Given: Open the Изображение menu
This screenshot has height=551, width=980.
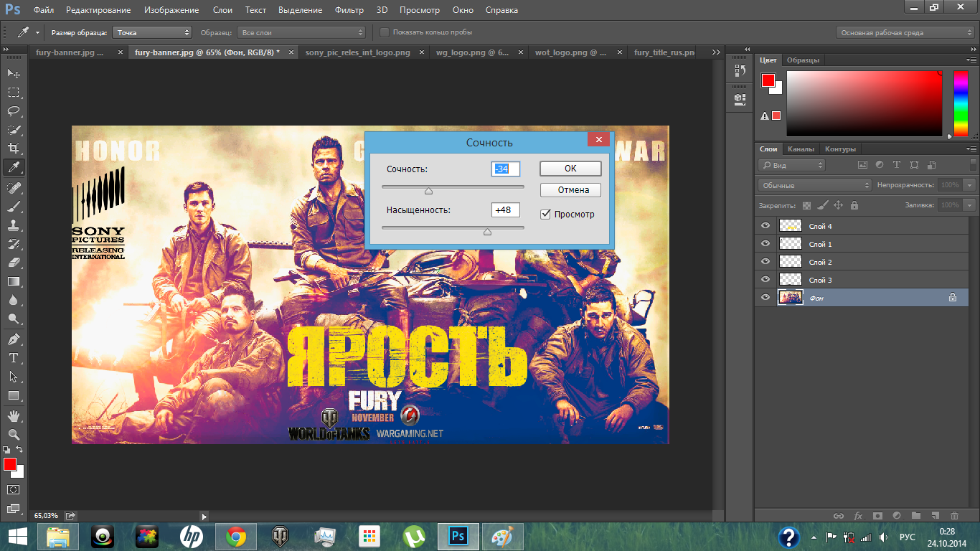Looking at the screenshot, I should 171,10.
